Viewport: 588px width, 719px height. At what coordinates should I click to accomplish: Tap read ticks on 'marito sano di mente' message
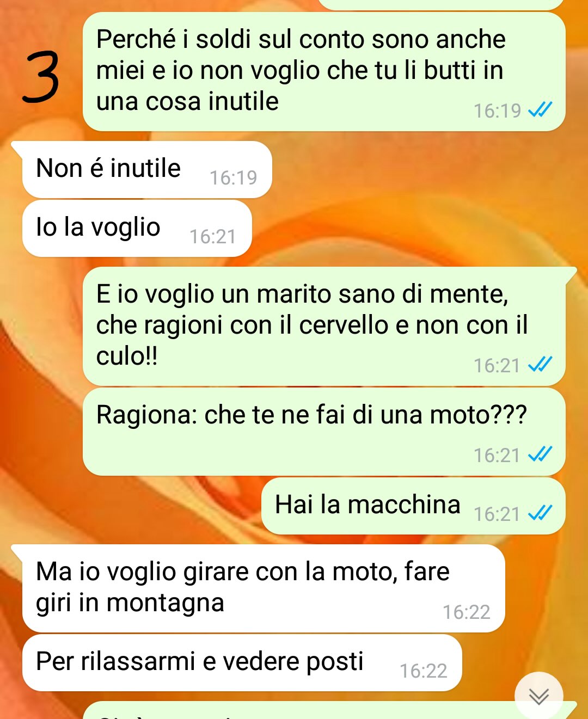pyautogui.click(x=540, y=364)
